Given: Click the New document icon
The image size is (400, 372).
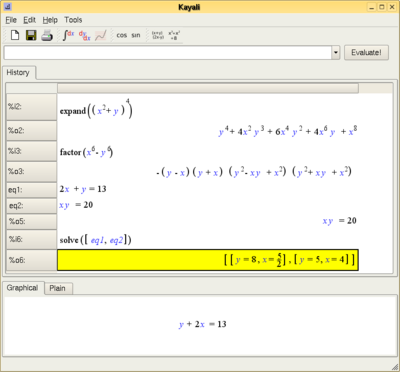Looking at the screenshot, I should point(15,35).
